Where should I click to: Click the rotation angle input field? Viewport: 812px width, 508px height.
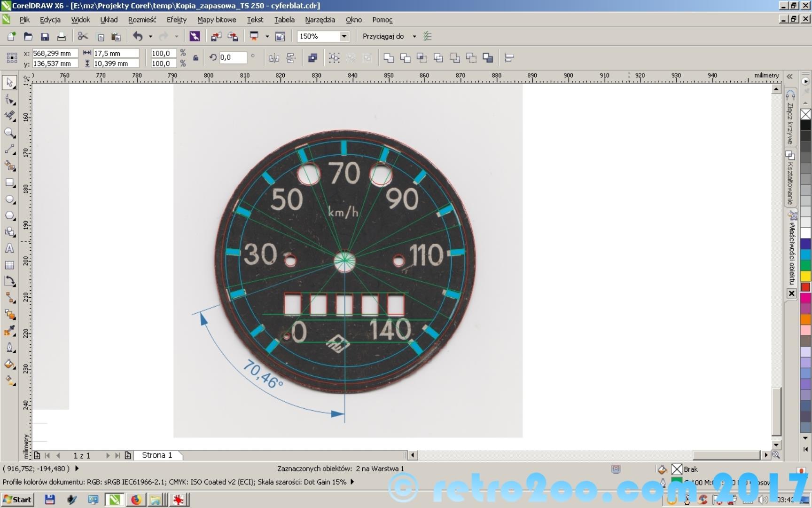pos(232,57)
